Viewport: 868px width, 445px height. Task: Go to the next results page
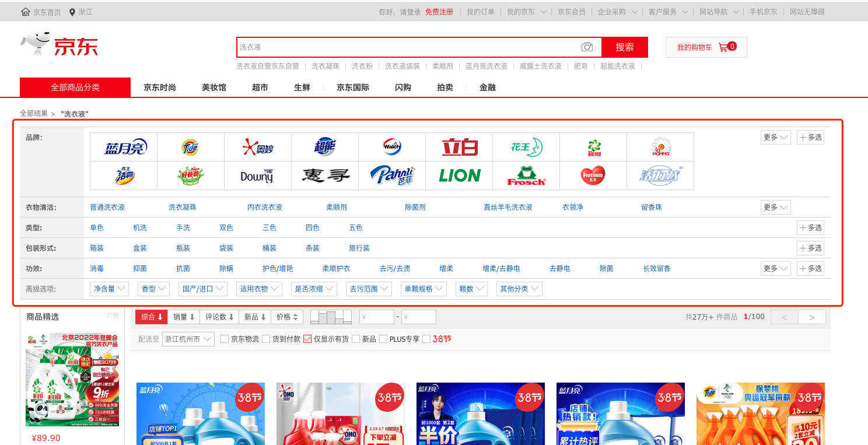pyautogui.click(x=811, y=317)
